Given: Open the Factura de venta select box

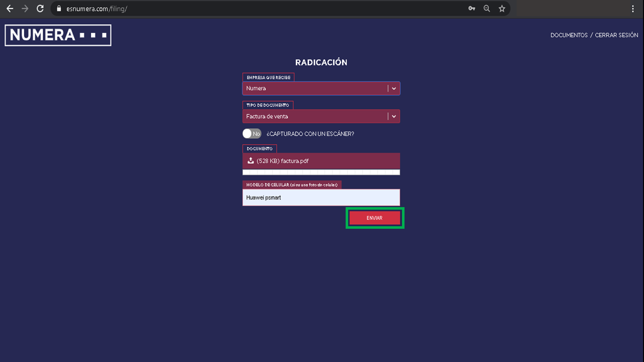Looking at the screenshot, I should tap(321, 117).
